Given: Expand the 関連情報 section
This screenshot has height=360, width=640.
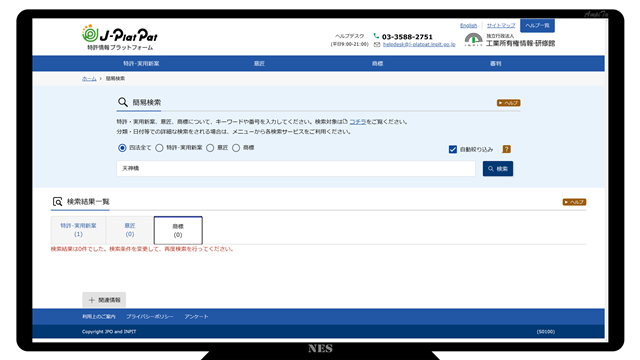Looking at the screenshot, I should tap(104, 300).
